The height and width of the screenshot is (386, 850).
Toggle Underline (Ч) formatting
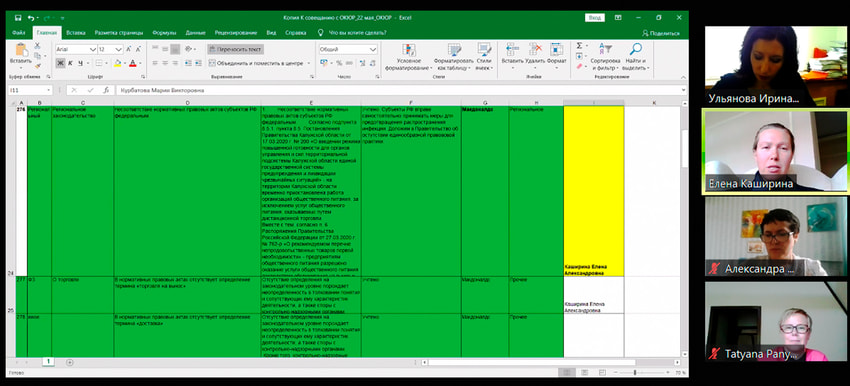tap(80, 63)
